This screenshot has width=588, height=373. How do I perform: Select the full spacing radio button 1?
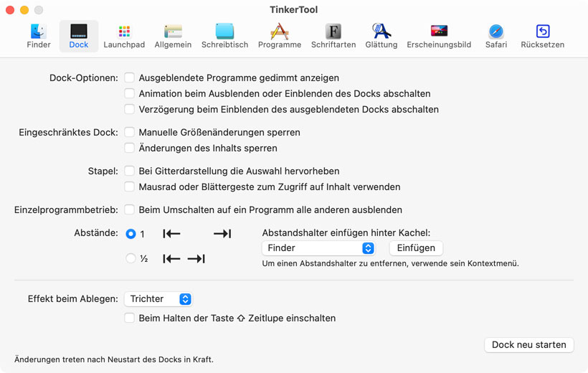coord(131,234)
